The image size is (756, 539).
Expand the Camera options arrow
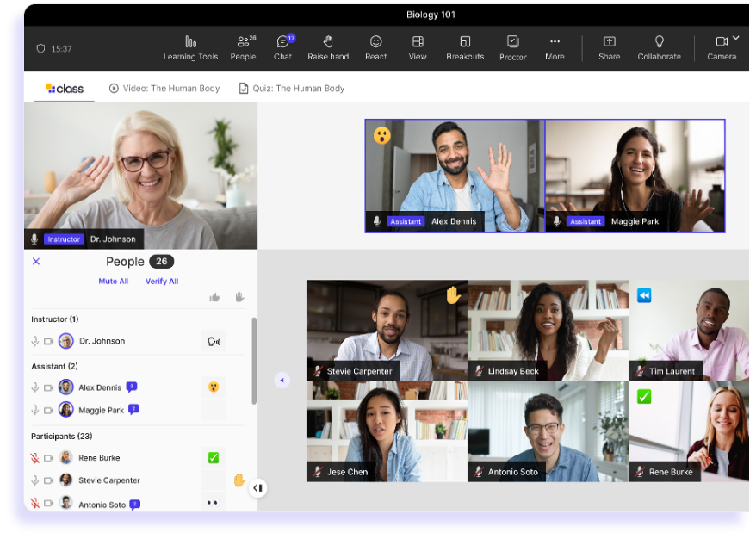click(x=736, y=38)
